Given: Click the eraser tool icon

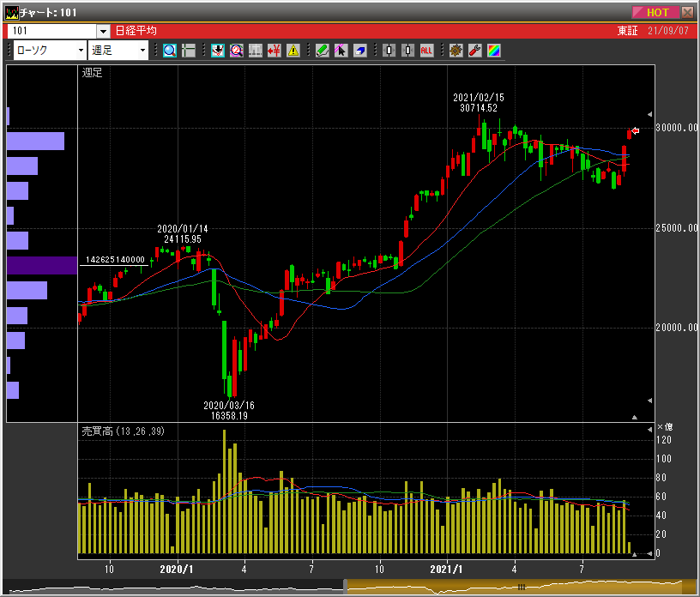Looking at the screenshot, I should click(x=360, y=51).
